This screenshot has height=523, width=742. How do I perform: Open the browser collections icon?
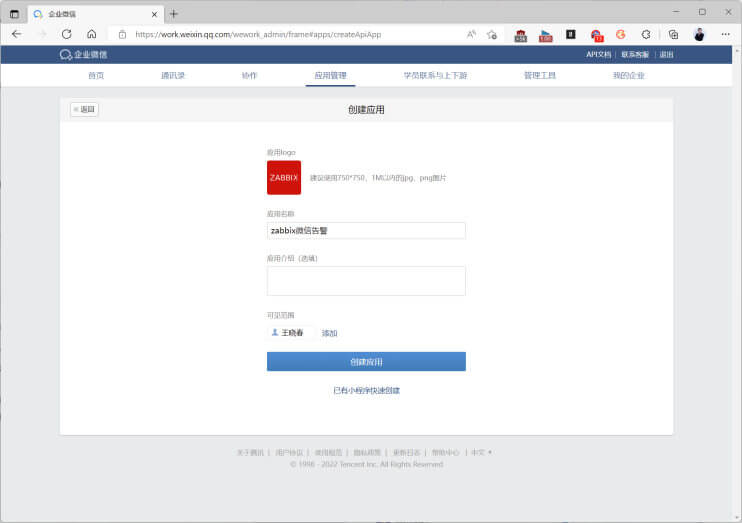click(673, 35)
